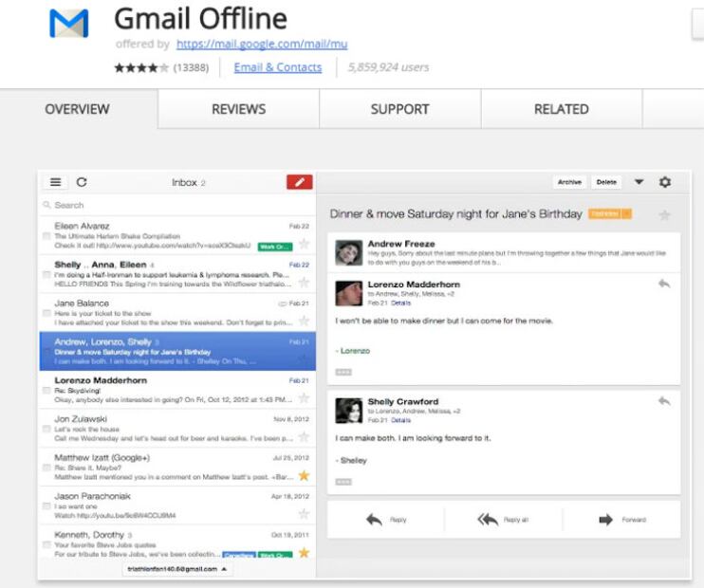
Task: Expand the account switcher triathlonfan140.6@gmail.com
Action: click(x=177, y=569)
